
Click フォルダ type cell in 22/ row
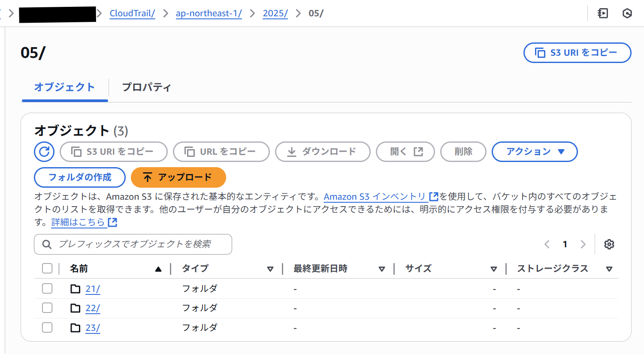tap(200, 308)
